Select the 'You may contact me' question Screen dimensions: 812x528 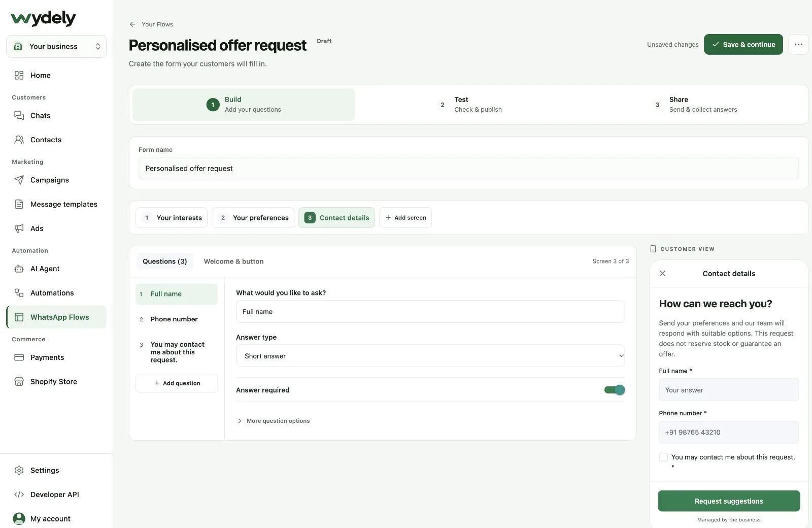pos(177,352)
